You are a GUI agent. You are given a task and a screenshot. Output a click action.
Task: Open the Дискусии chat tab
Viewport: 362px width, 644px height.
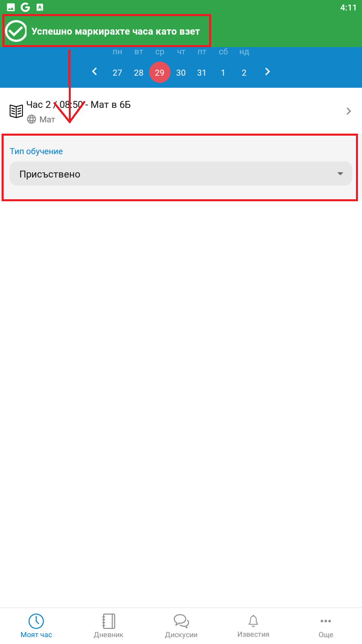(181, 626)
